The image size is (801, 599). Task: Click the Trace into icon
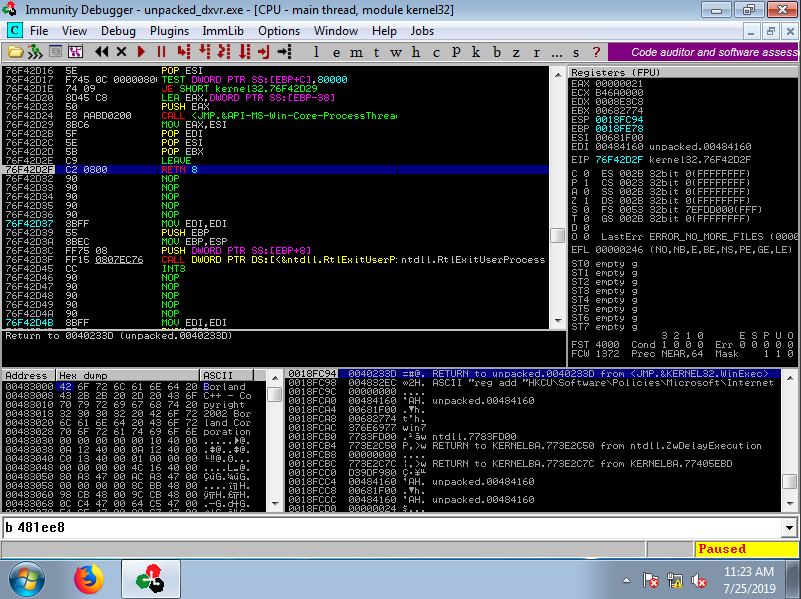[224, 52]
